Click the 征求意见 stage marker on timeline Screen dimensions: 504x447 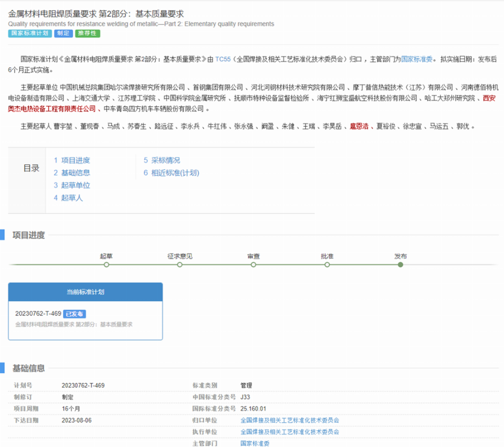(180, 265)
